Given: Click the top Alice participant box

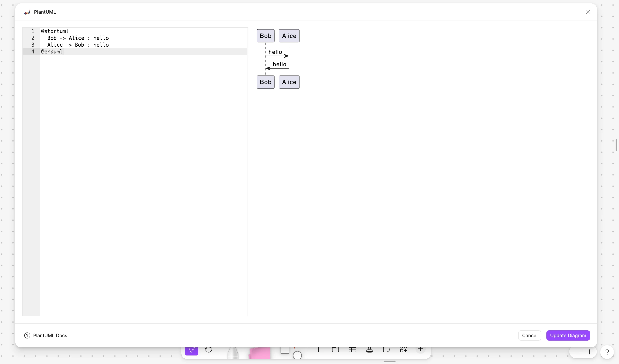Looking at the screenshot, I should pyautogui.click(x=289, y=36).
